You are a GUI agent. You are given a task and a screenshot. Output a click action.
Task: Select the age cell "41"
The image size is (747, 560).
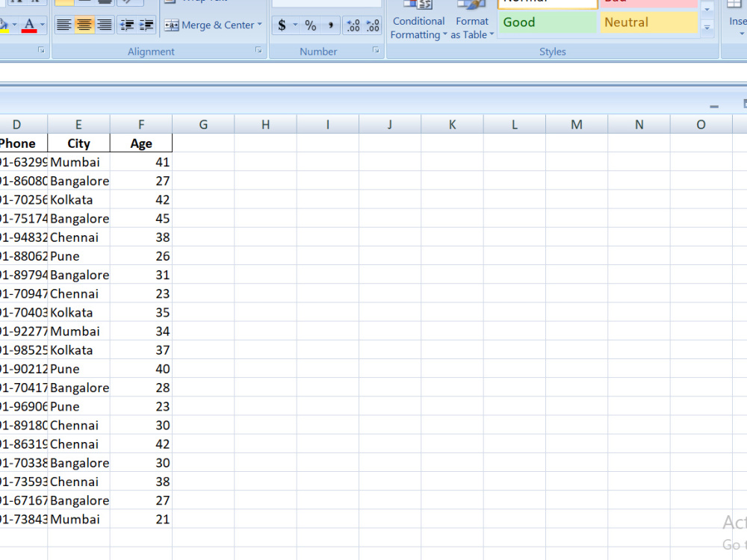tap(141, 162)
